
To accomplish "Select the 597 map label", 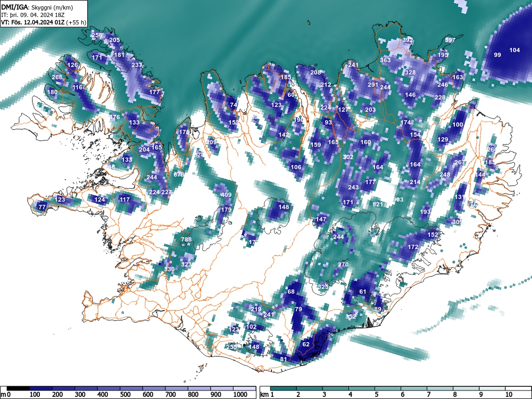I will pos(450,40).
